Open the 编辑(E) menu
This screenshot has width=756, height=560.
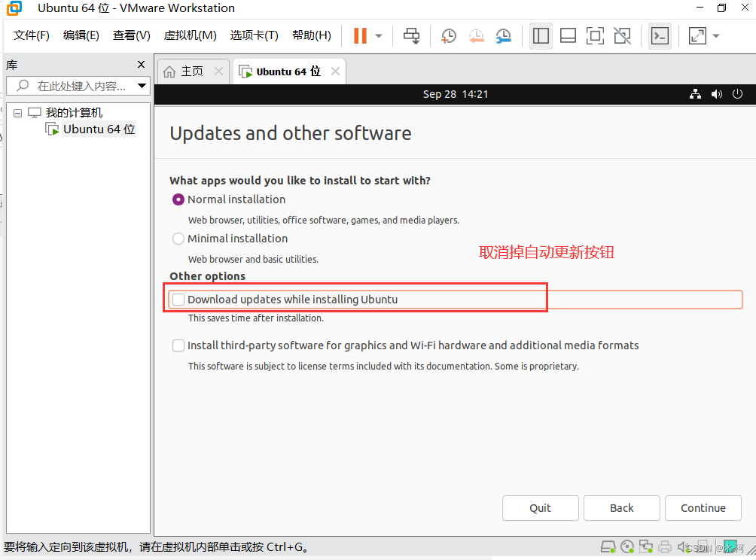click(81, 35)
